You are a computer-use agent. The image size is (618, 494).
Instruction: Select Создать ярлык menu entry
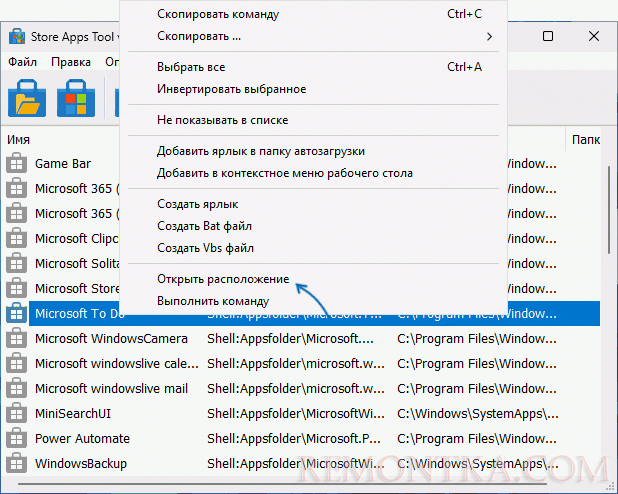tap(313, 204)
